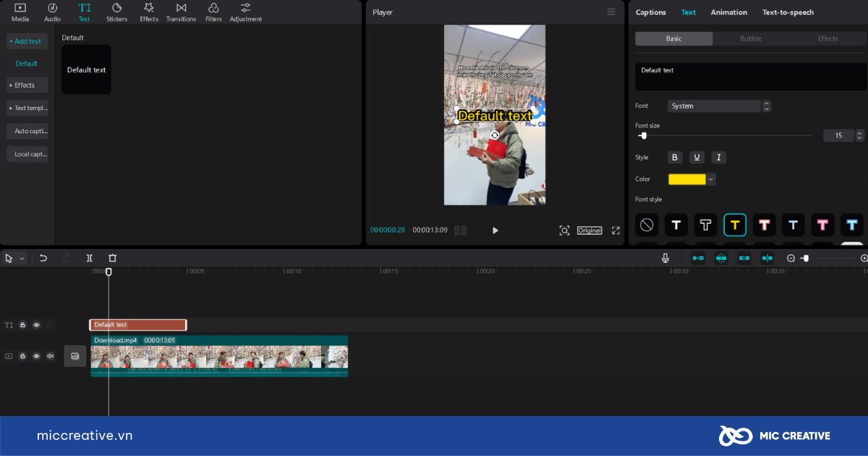Play the video preview
The image size is (868, 456).
[495, 230]
